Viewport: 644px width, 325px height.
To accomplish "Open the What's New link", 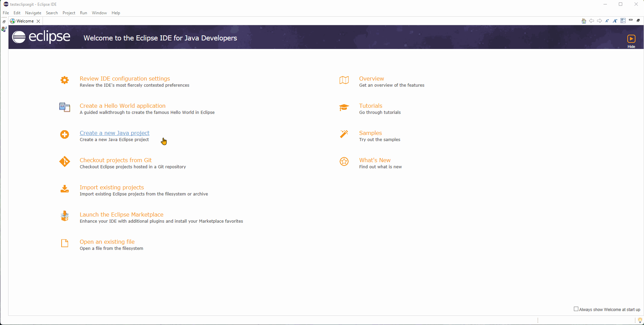I will tap(375, 160).
